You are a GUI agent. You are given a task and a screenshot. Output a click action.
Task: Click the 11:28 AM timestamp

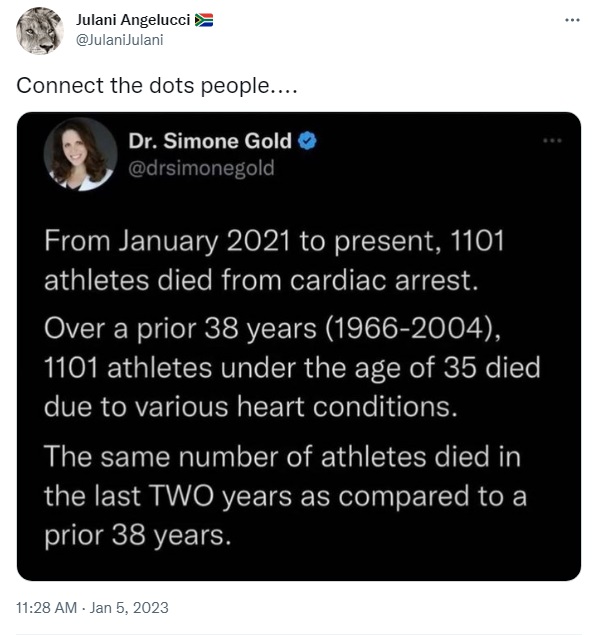point(46,607)
